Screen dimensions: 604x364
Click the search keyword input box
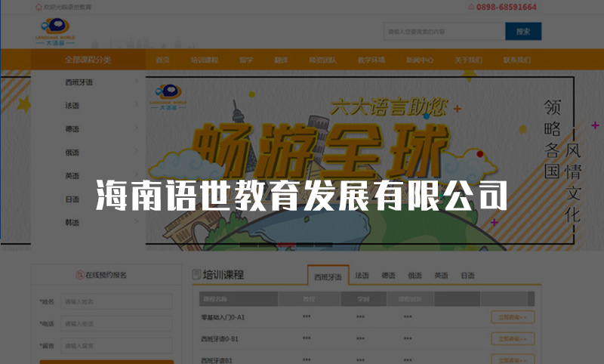(444, 32)
